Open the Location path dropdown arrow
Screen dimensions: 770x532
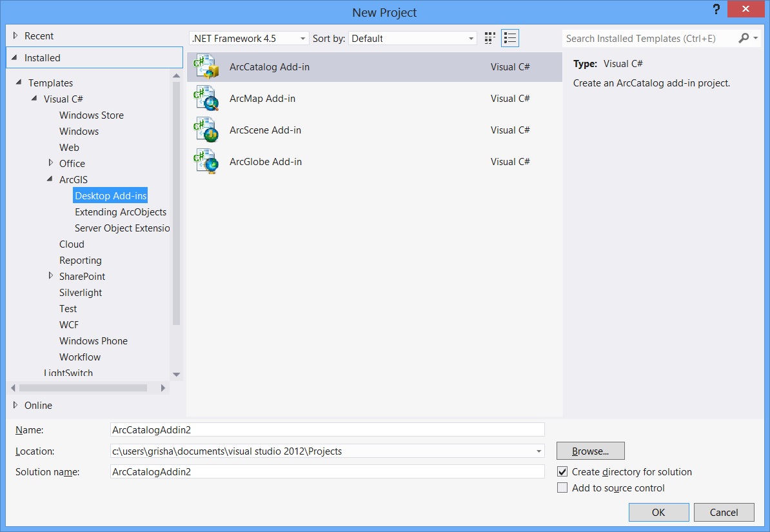[538, 451]
